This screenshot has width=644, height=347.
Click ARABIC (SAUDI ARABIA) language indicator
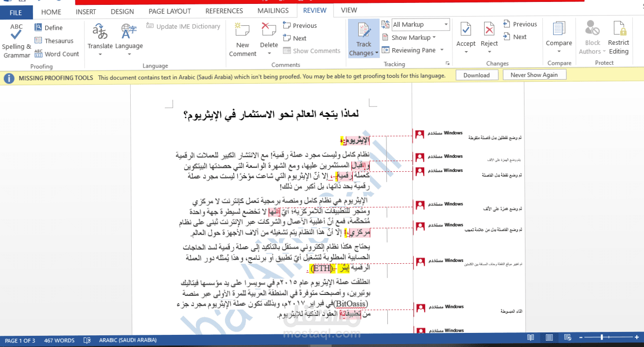[x=128, y=341]
